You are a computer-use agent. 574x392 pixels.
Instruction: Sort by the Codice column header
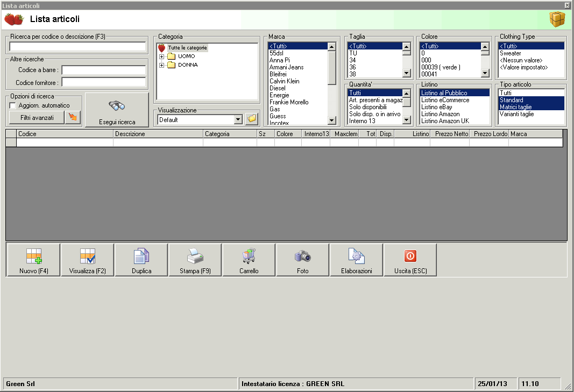pos(65,134)
